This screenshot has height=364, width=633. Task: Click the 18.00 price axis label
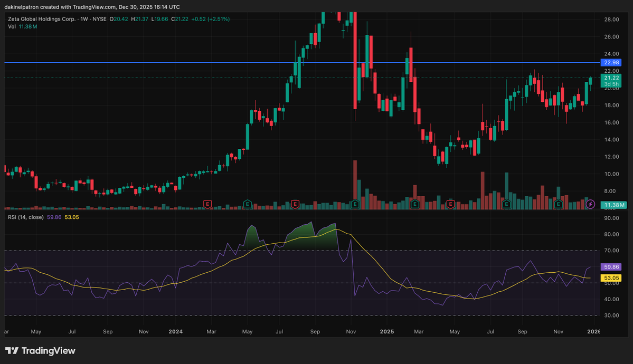pos(611,106)
